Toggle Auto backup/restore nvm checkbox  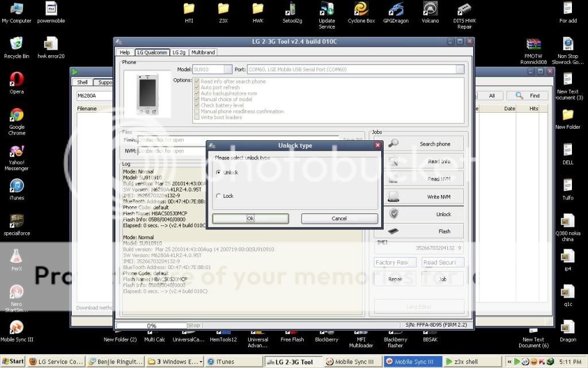197,93
